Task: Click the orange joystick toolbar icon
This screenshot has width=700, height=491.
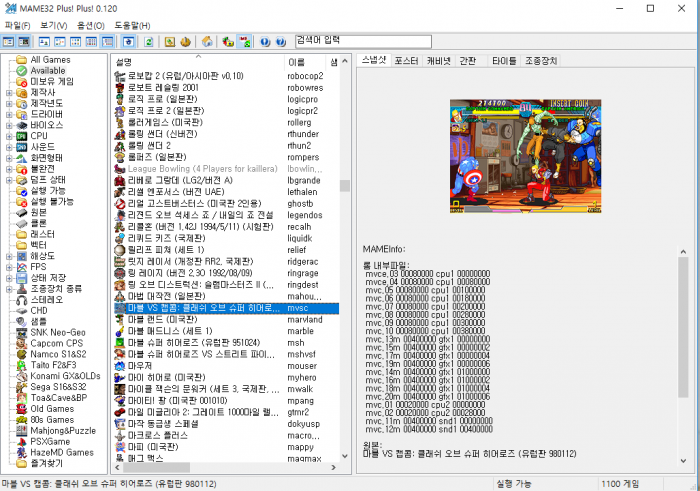Action: (185, 42)
